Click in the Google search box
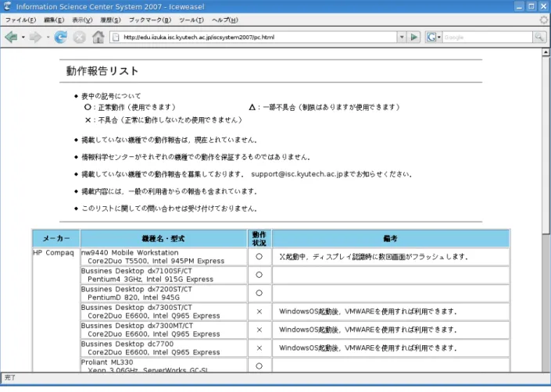 pos(487,37)
